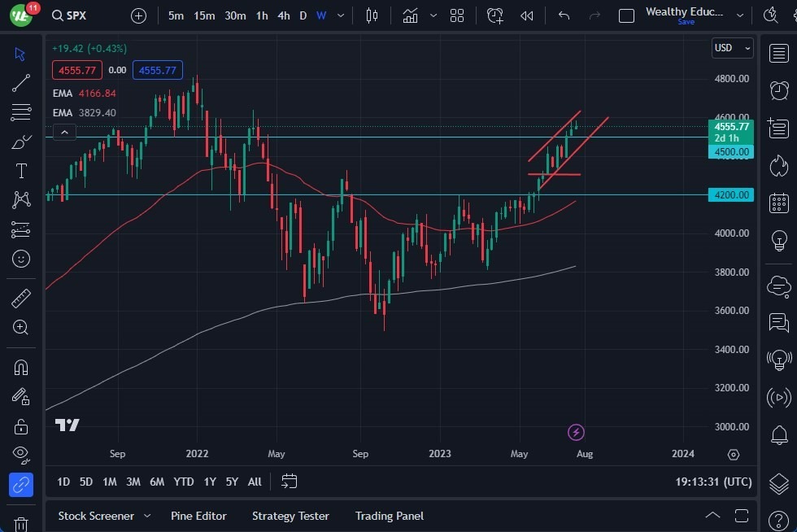Click the undo arrow

click(564, 15)
